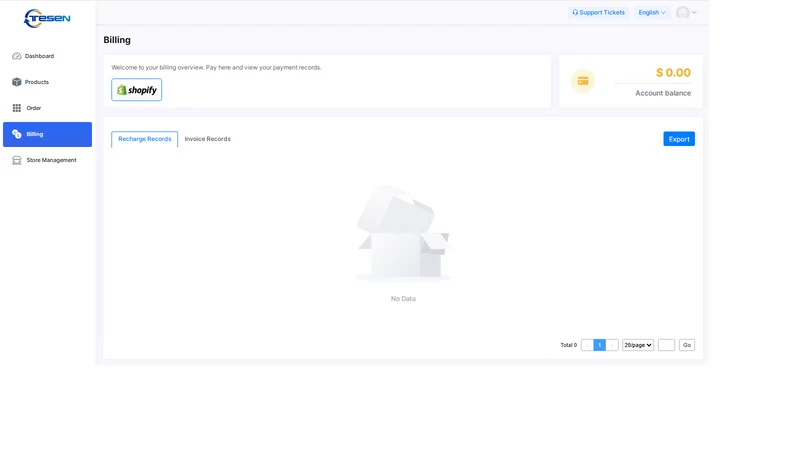This screenshot has width=800, height=450.
Task: Click the Billing page heading
Action: [117, 40]
